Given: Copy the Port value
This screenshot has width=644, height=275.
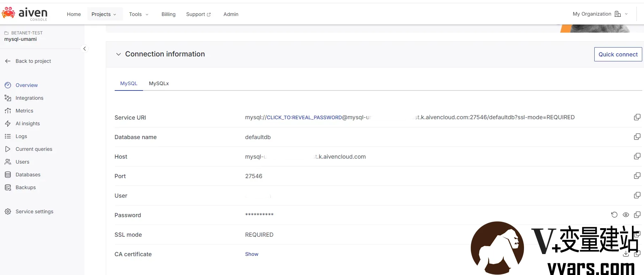Looking at the screenshot, I should [637, 176].
